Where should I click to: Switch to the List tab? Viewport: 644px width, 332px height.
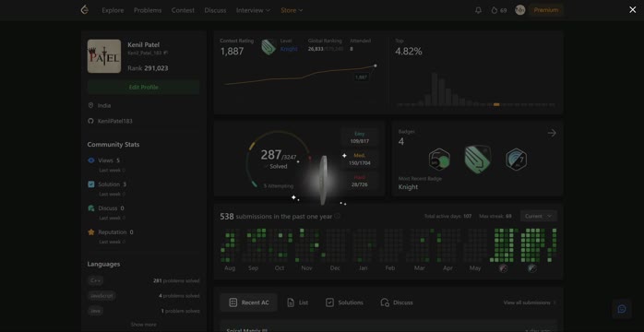point(298,302)
